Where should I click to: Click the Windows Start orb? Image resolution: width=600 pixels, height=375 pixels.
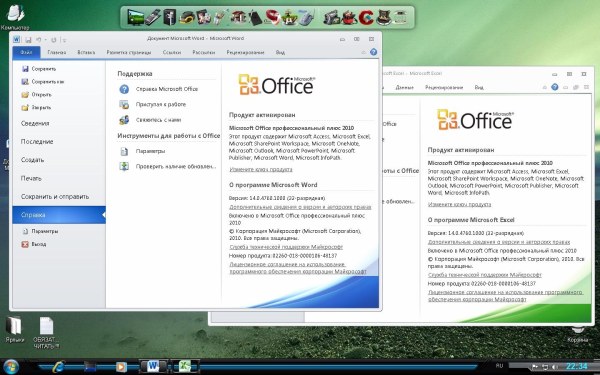coord(10,367)
